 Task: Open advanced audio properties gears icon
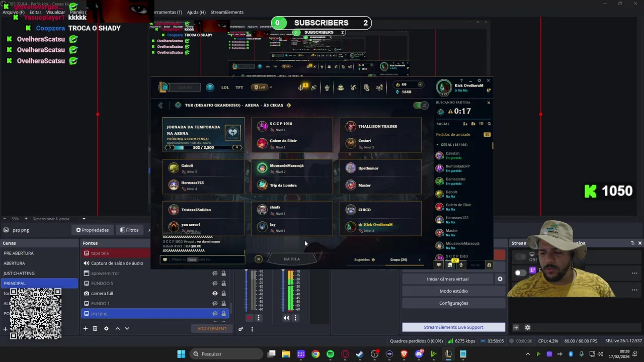[x=241, y=329]
